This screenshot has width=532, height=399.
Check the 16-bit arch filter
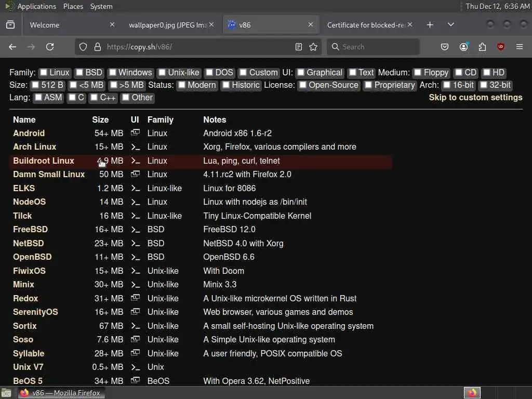coord(447,85)
